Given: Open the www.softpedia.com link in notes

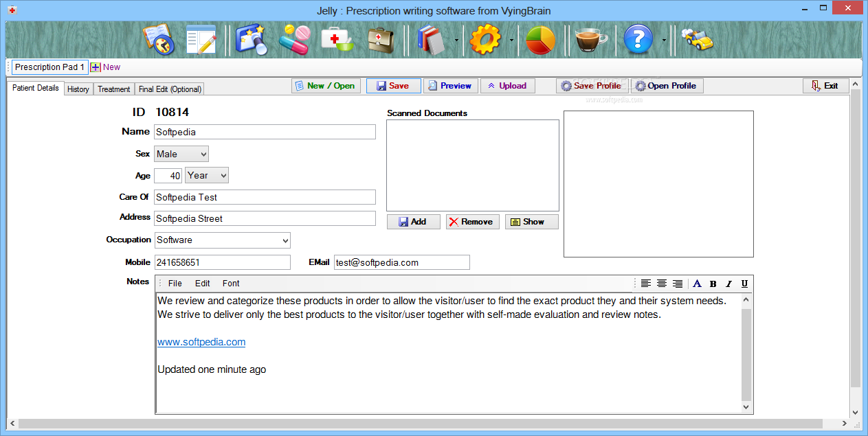Looking at the screenshot, I should tap(201, 342).
